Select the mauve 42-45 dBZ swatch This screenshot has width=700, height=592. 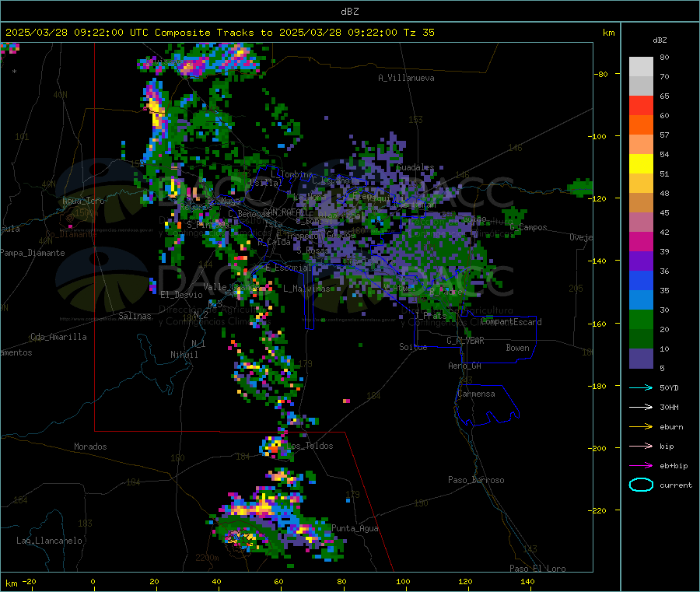point(641,222)
